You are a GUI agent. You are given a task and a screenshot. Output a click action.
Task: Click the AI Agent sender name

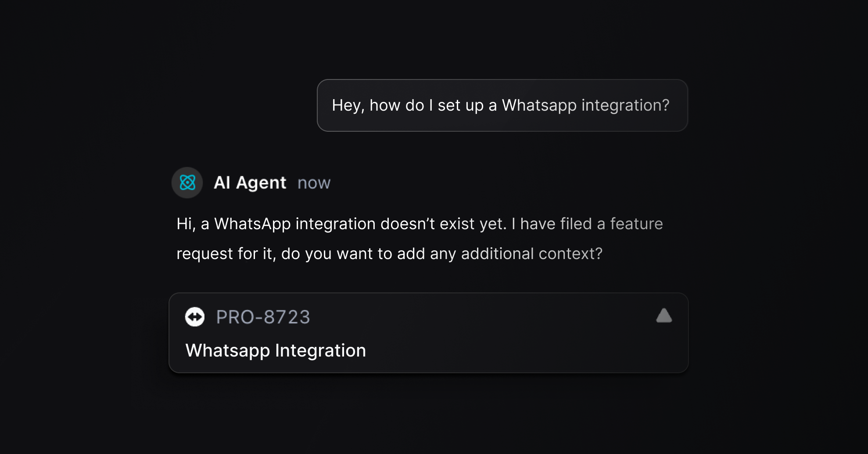pyautogui.click(x=250, y=183)
